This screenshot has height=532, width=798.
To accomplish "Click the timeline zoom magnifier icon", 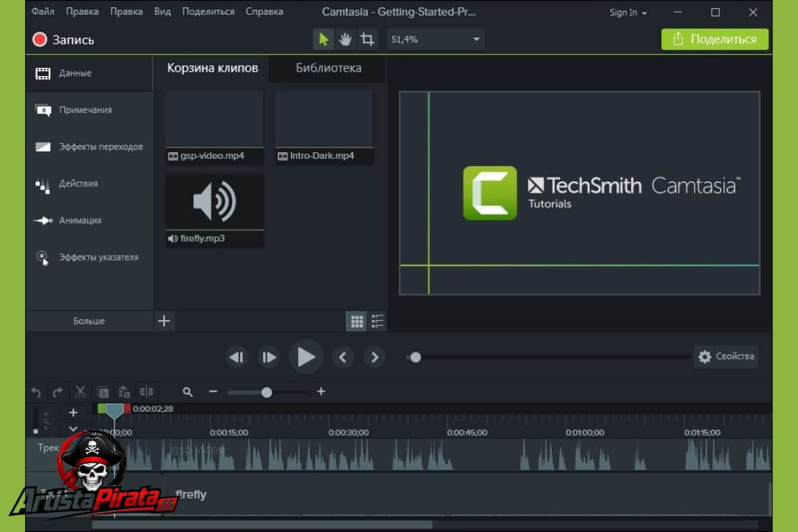I will point(188,392).
